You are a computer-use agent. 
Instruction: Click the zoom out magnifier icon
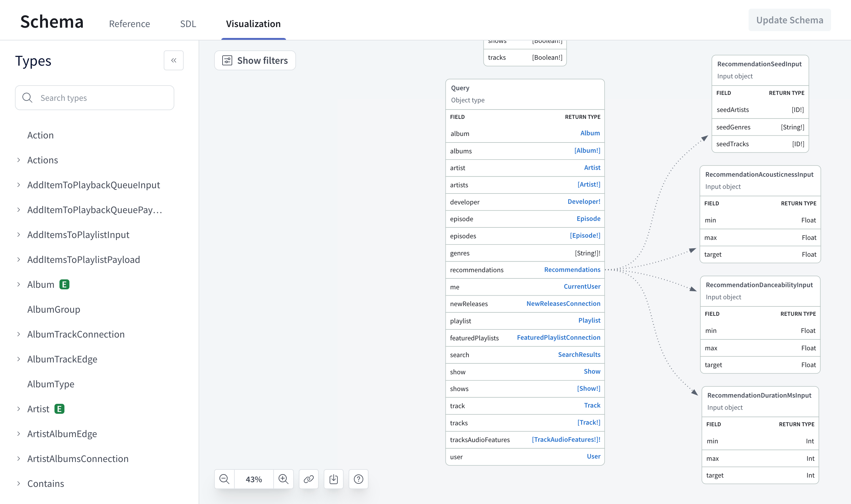pos(224,479)
